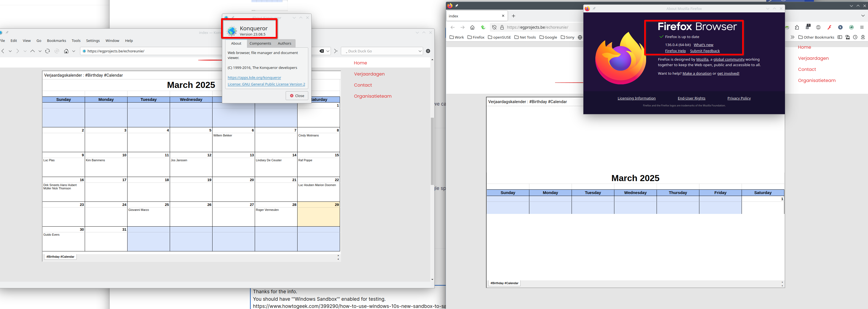Open Firefox home page icon
868x309 pixels.
pos(473,28)
